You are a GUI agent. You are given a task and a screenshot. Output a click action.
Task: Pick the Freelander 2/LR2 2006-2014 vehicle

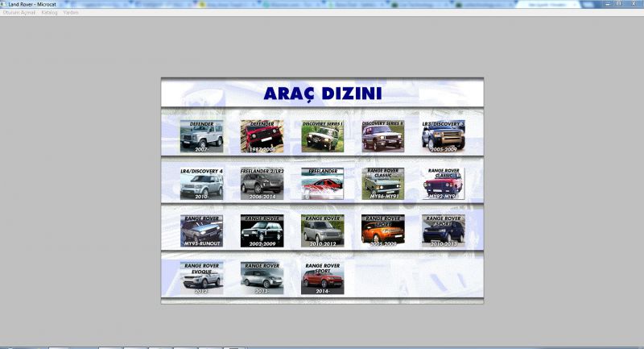point(262,184)
